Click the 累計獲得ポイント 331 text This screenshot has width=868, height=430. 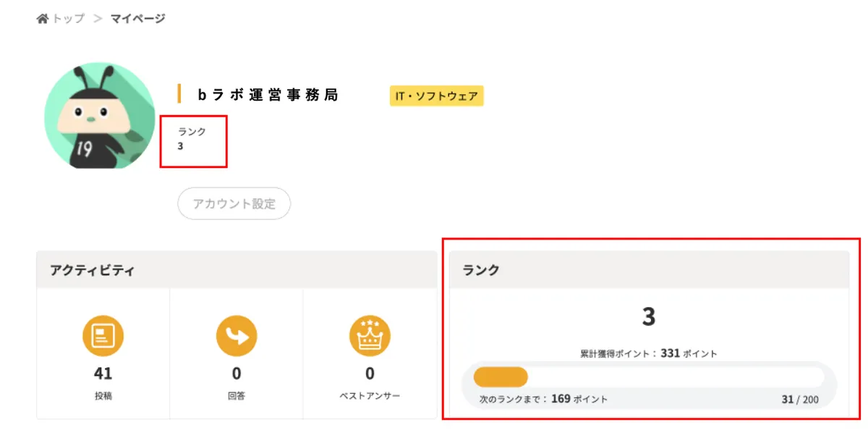(x=649, y=354)
